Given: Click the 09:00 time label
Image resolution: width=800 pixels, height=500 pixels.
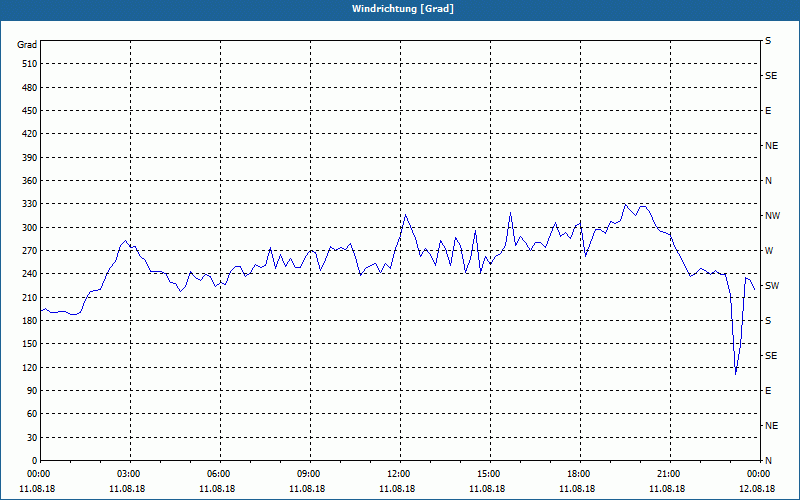Looking at the screenshot, I should pyautogui.click(x=310, y=474).
